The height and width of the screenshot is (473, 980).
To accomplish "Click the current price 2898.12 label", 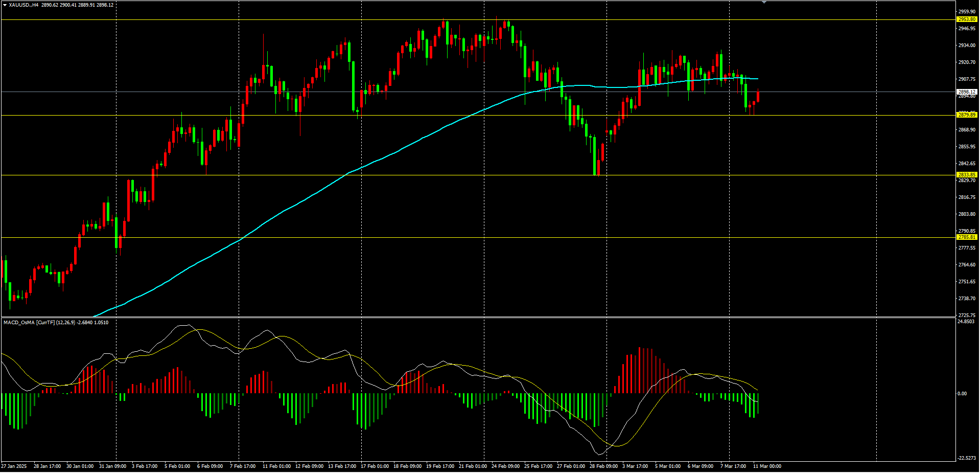I will pyautogui.click(x=966, y=92).
